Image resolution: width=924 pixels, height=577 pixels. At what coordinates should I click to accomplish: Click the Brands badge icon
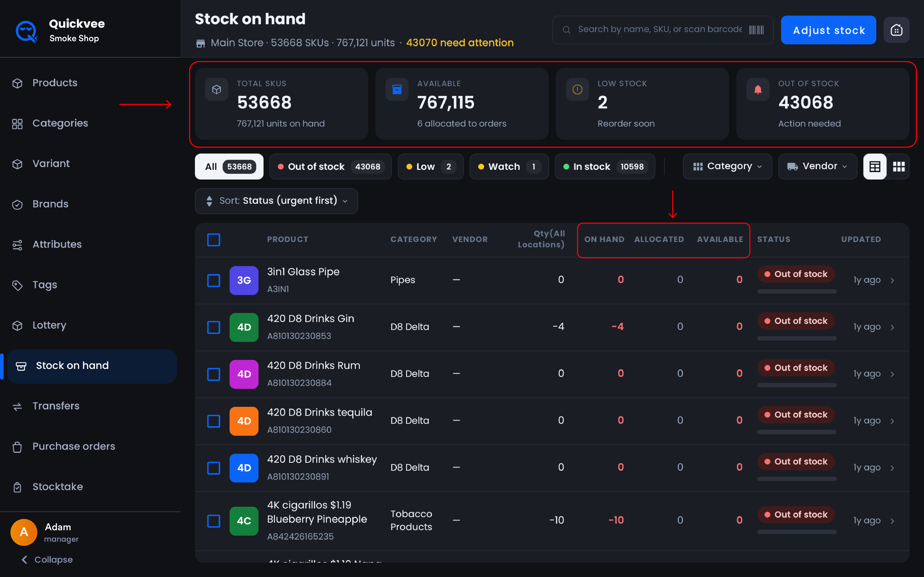(17, 205)
